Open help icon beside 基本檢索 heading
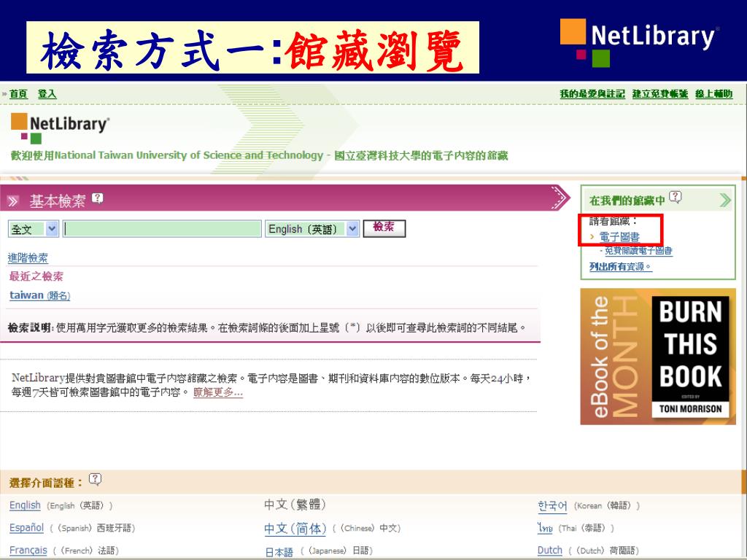Viewport: 747px width, 560px height. point(98,198)
